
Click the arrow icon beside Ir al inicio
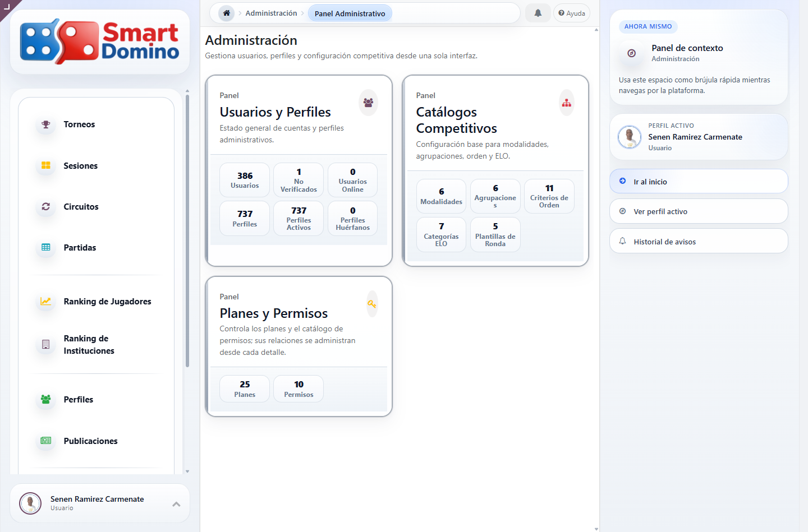click(x=622, y=181)
